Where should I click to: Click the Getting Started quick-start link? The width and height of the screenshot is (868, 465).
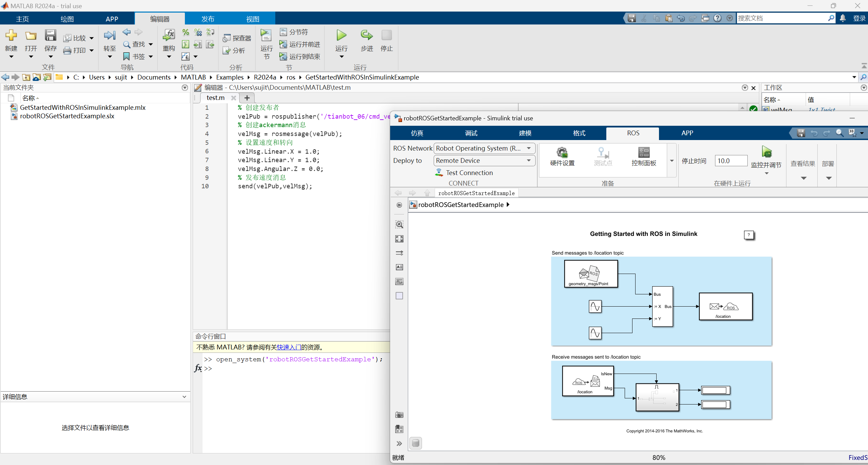(x=289, y=347)
